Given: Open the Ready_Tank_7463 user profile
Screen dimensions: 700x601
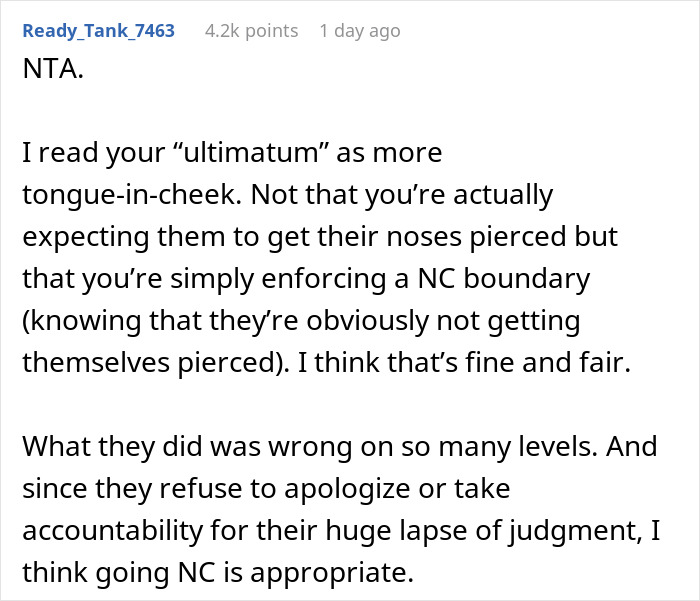Looking at the screenshot, I should click(98, 31).
